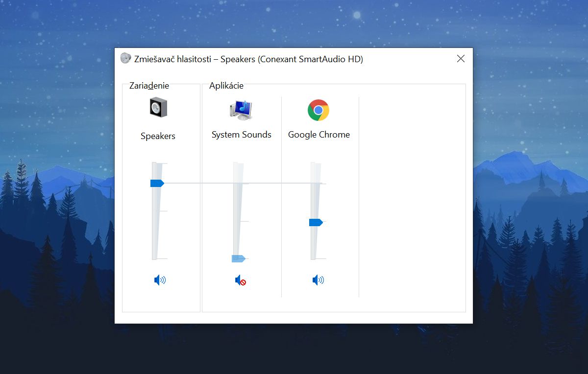Click the Zariadenie group heading
Screen dimensions: 588x374
149,86
